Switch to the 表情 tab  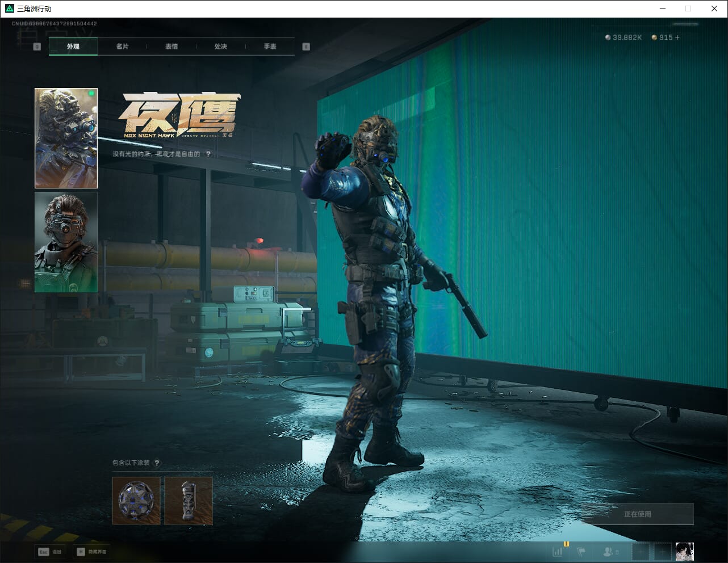[171, 47]
